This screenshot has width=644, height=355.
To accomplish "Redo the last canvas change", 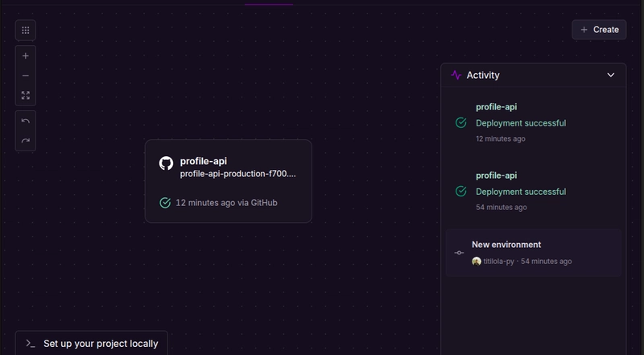I will coord(26,141).
